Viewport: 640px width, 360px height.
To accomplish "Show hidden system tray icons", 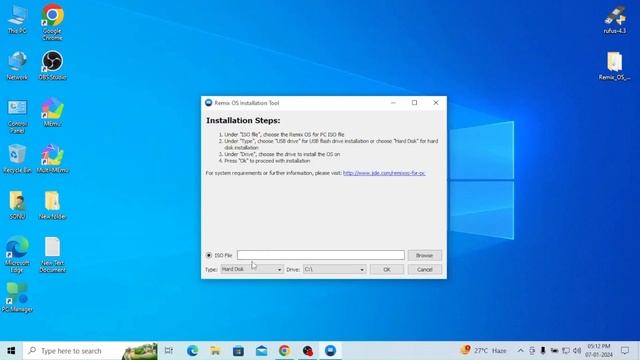I will click(x=520, y=351).
